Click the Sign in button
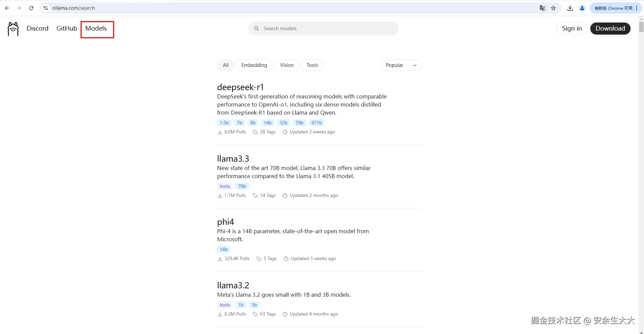Screen dimensions: 644x334 (x=572, y=29)
